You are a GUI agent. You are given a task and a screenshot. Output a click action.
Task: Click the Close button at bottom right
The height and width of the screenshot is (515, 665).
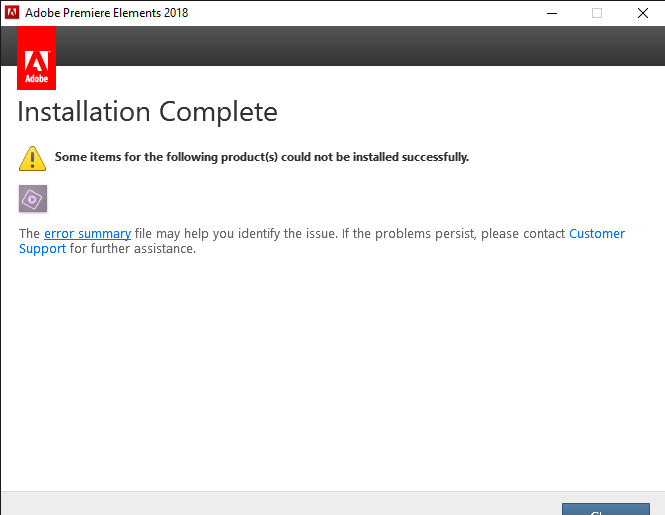click(x=606, y=509)
